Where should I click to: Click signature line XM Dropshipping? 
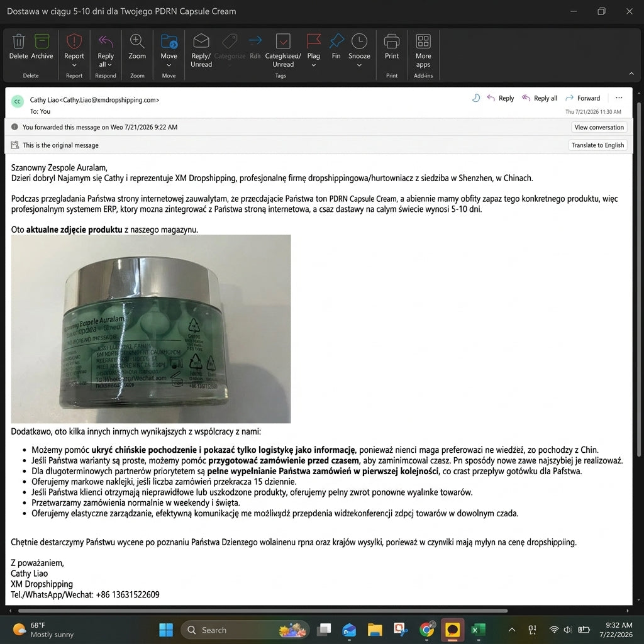tap(42, 584)
